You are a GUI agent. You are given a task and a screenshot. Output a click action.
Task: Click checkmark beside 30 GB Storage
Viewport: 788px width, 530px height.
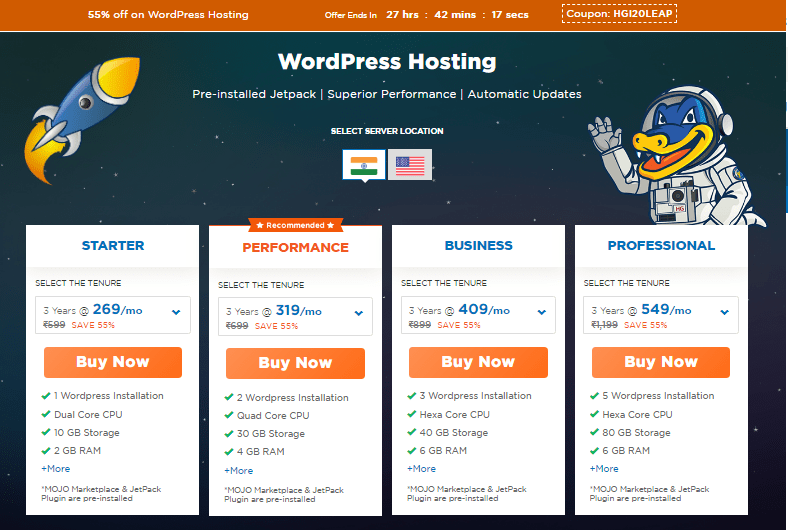click(229, 433)
